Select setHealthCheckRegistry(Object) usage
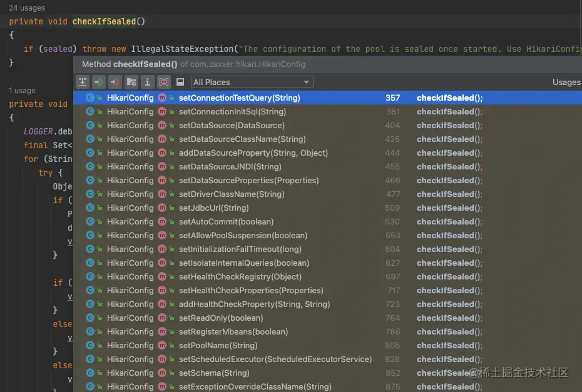Viewport: 582px width, 392px height. coord(327,277)
